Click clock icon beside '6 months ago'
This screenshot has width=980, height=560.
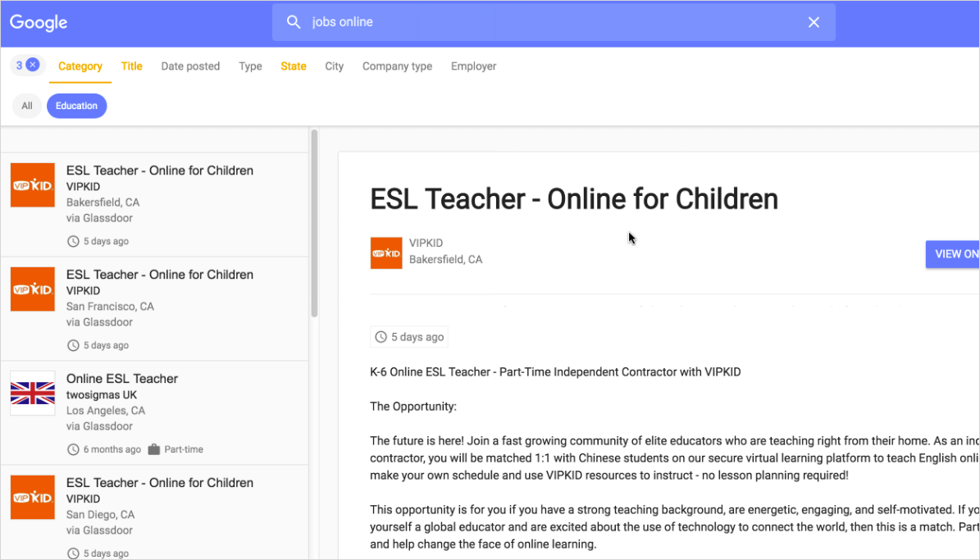(x=73, y=449)
